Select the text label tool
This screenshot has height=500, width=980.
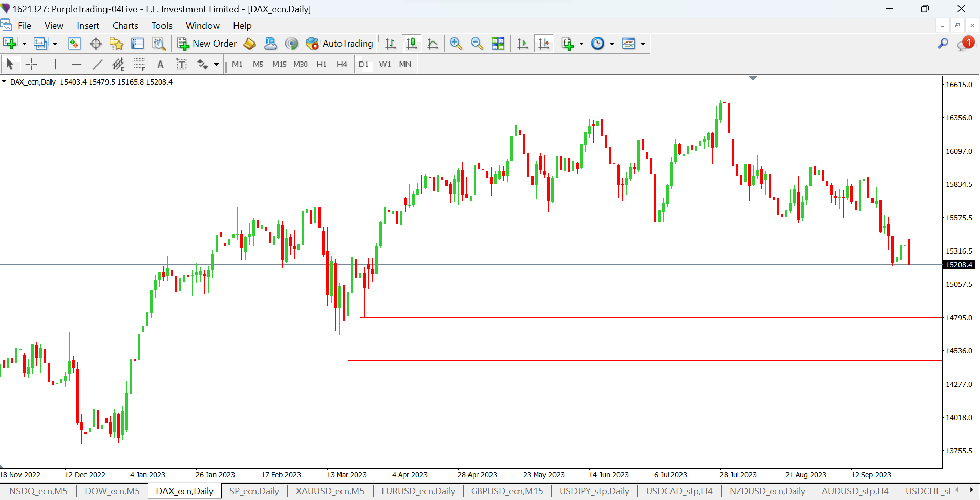coord(181,64)
